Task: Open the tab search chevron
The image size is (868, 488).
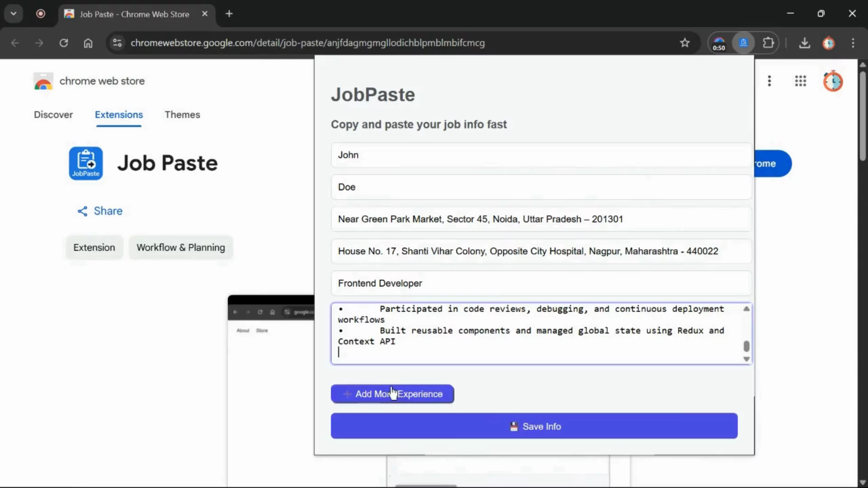Action: pos(13,13)
